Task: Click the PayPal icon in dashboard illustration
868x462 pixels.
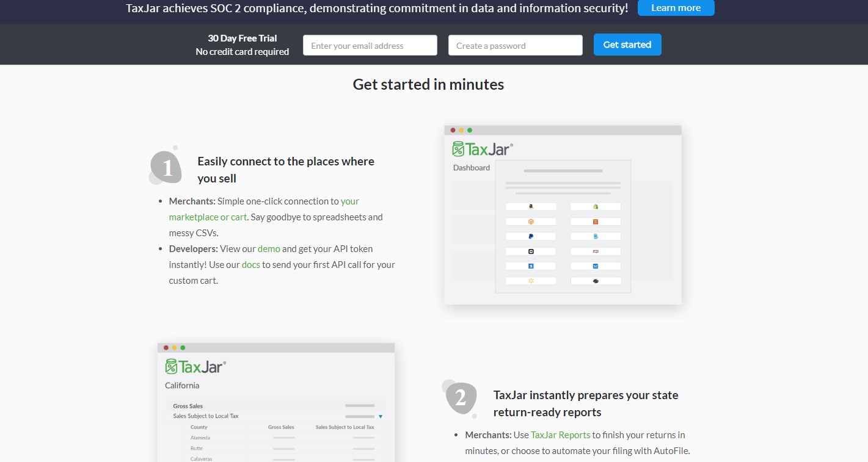Action: [x=531, y=236]
